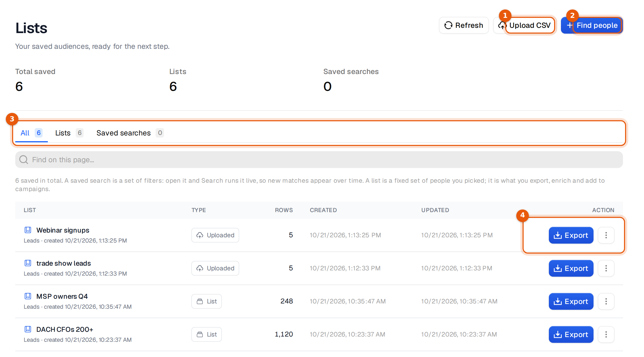Open the DACH CFOs 200+ list
The width and height of the screenshot is (644, 357).
[65, 329]
